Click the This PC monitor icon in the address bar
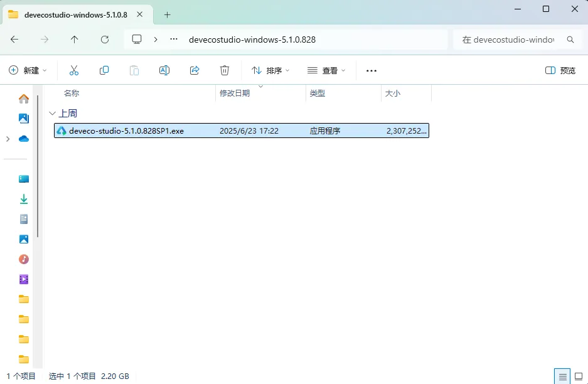Image resolution: width=588 pixels, height=384 pixels. pyautogui.click(x=137, y=40)
